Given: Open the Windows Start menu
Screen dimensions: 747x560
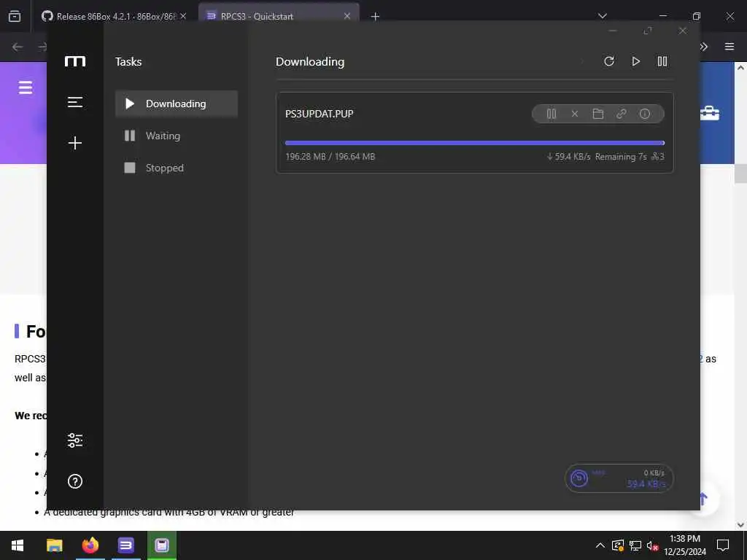Looking at the screenshot, I should [18, 545].
